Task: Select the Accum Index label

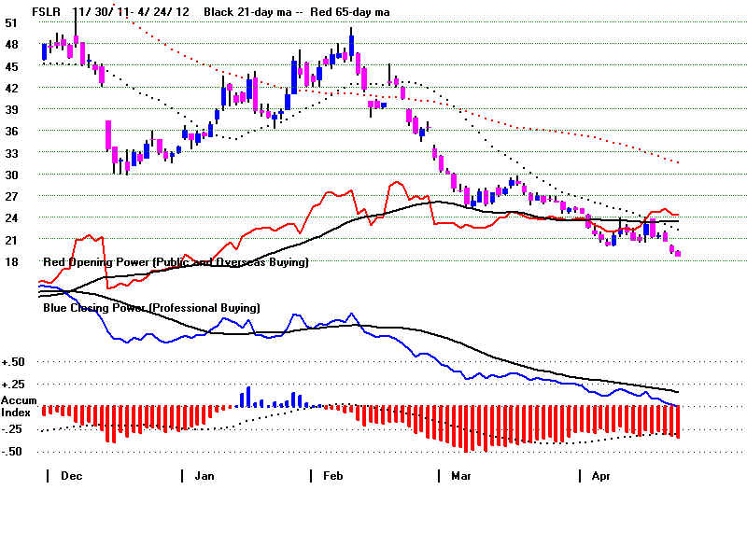Action: click(x=19, y=406)
